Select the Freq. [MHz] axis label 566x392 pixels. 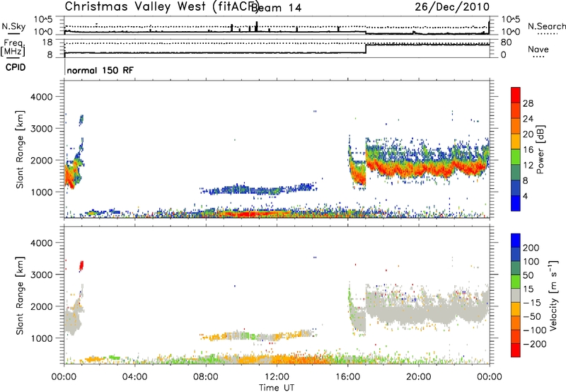[13, 47]
